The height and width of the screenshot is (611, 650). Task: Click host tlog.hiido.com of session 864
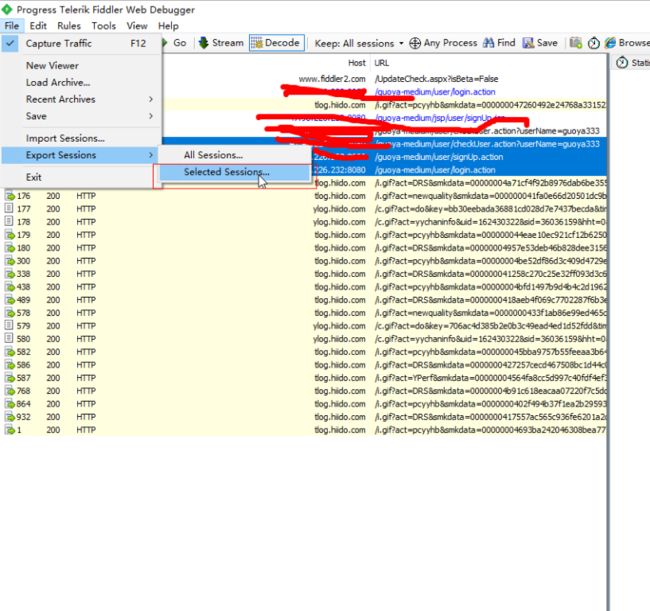(x=340, y=404)
